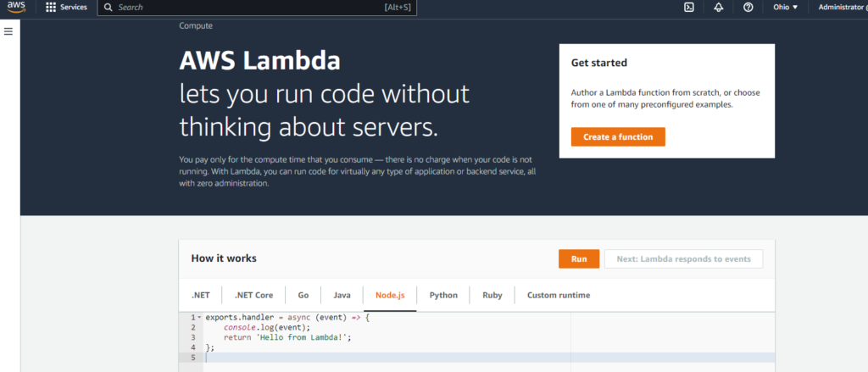Open the help question mark icon
868x372 pixels.
tap(748, 7)
